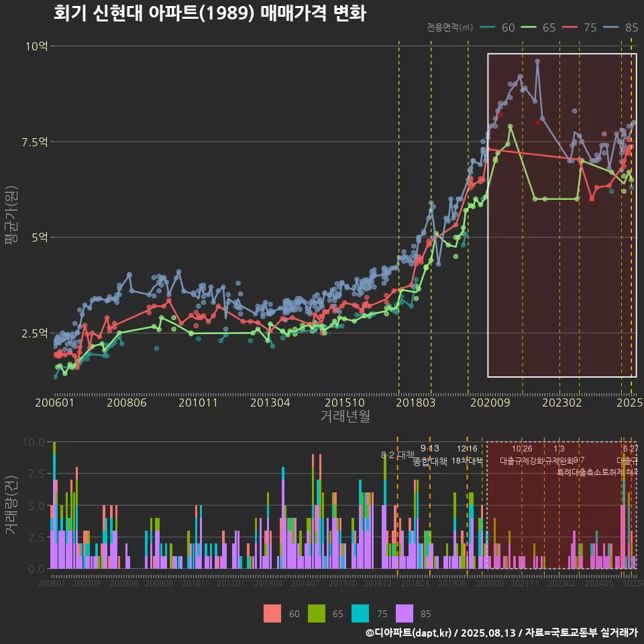Click the 201803 label on the price chart axis
This screenshot has width=644, height=644.
tap(415, 402)
